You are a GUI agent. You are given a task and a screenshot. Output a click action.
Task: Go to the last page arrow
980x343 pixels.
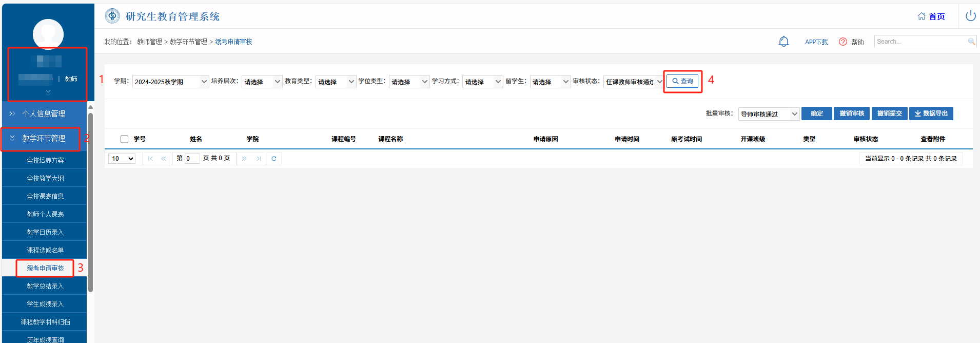(259, 159)
